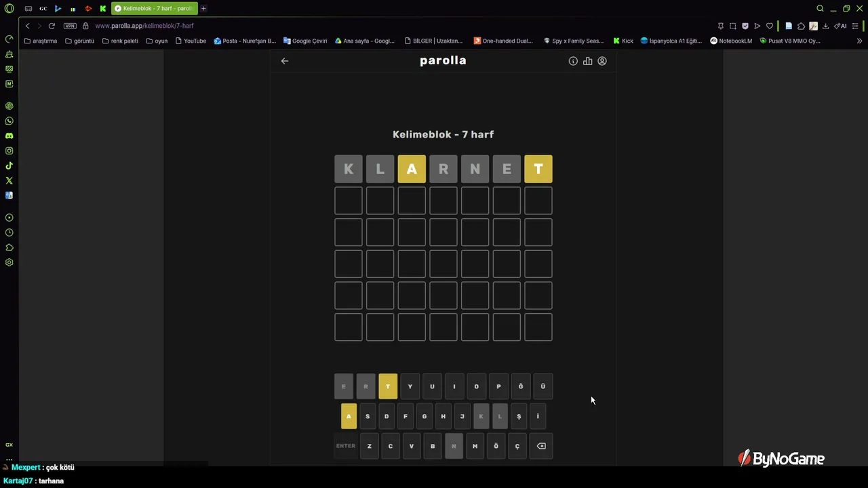Open a new tab with the plus button
This screenshot has width=868, height=488.
pos(203,9)
